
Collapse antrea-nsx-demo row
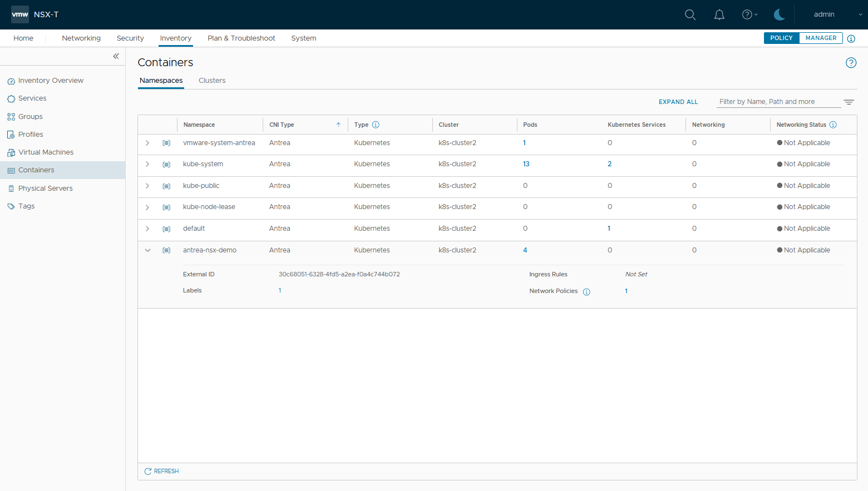click(x=147, y=250)
